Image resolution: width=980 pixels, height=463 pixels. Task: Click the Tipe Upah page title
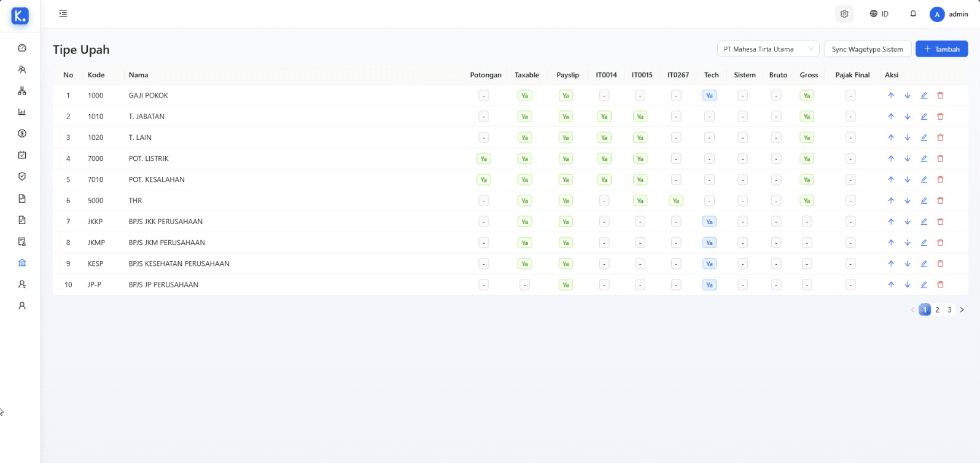(81, 50)
